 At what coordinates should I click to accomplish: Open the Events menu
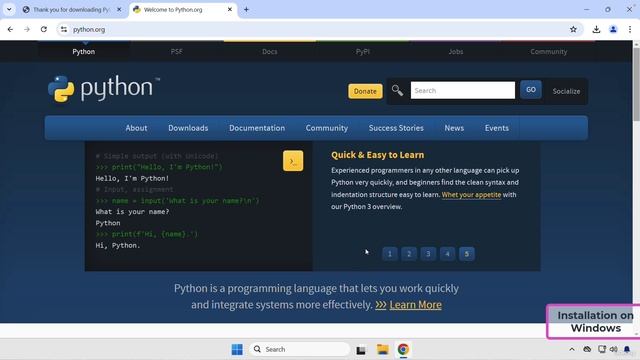coord(497,128)
